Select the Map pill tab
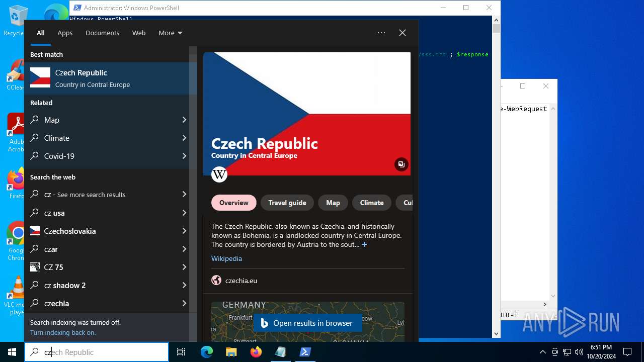Viewport: 644px width, 362px height. (333, 203)
